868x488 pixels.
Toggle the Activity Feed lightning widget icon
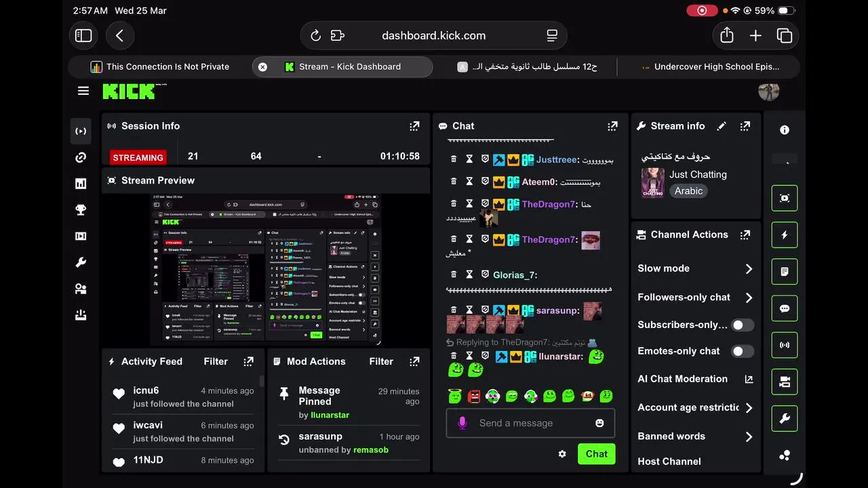pyautogui.click(x=785, y=235)
